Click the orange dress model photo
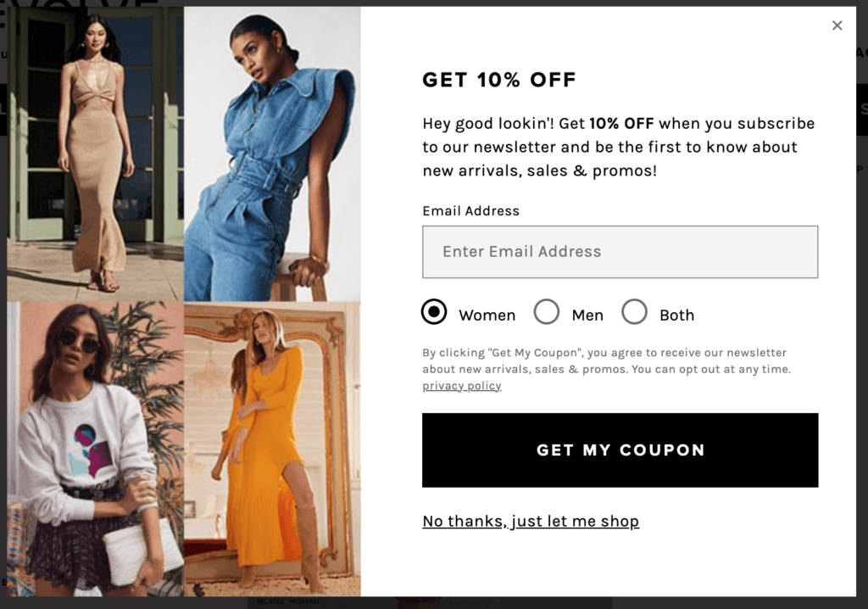 [272, 449]
